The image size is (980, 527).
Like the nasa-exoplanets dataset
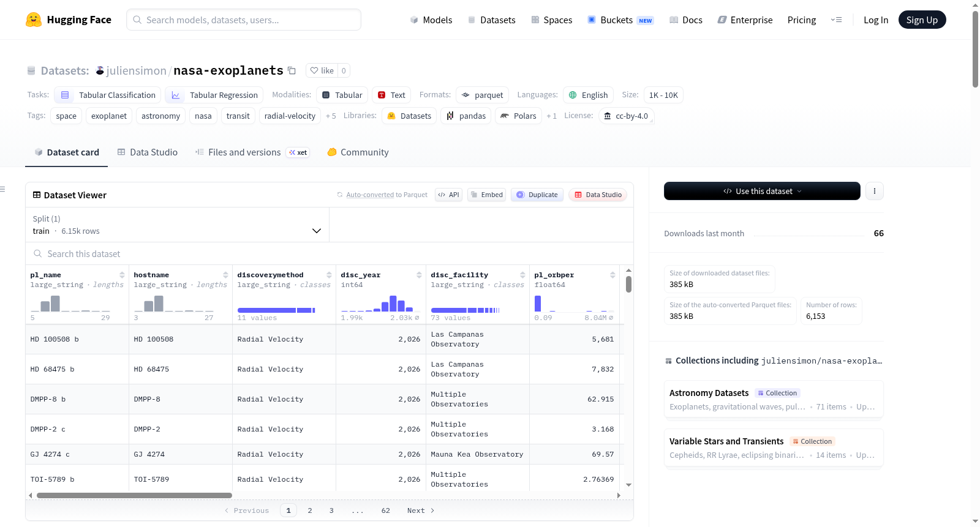322,70
